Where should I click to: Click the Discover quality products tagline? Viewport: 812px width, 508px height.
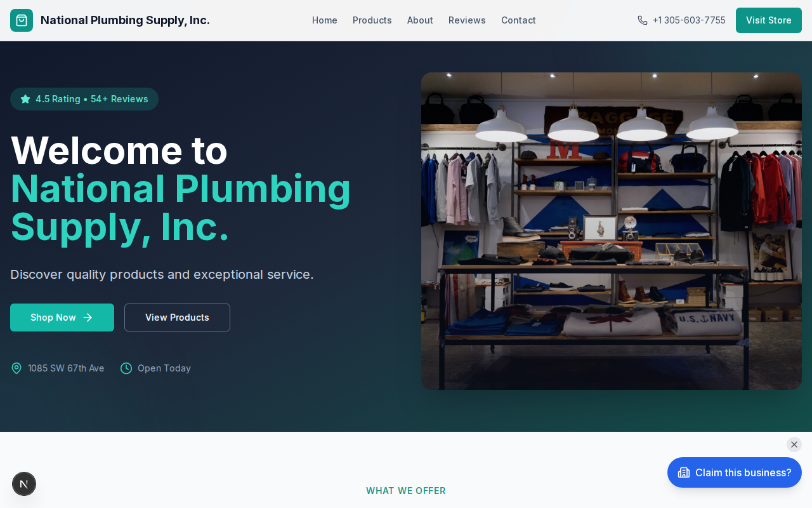tap(162, 274)
